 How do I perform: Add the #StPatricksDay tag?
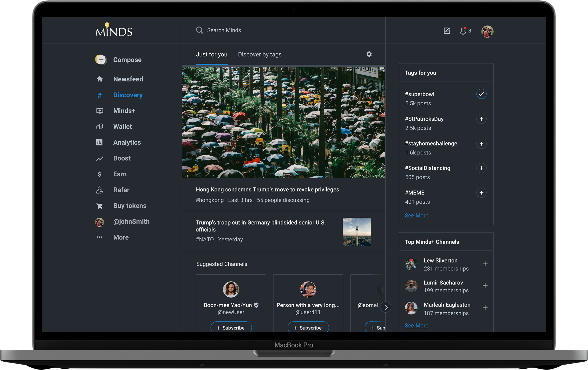[481, 119]
